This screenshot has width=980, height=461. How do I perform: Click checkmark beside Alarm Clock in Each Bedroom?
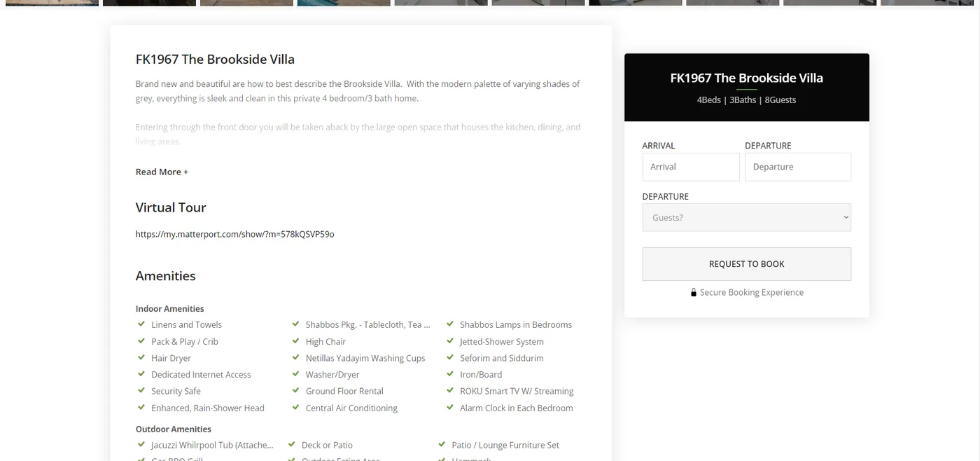click(x=450, y=407)
